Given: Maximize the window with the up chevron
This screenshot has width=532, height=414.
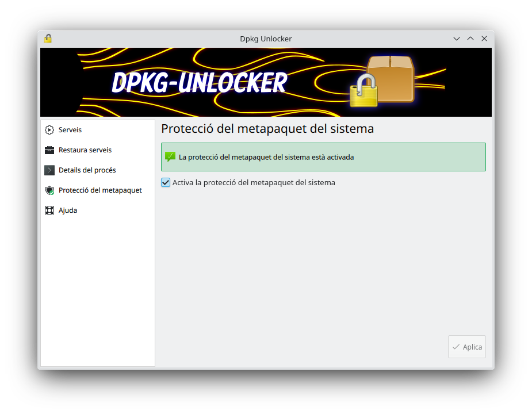Looking at the screenshot, I should point(470,39).
